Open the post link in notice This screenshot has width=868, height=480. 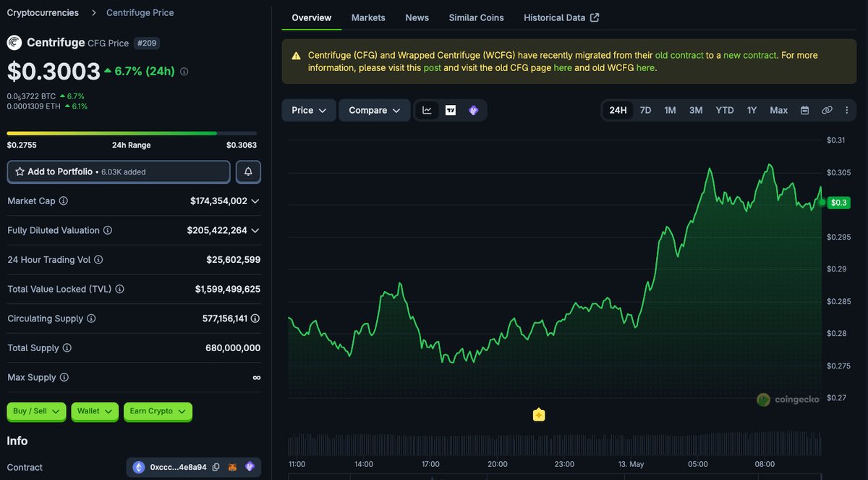[433, 68]
